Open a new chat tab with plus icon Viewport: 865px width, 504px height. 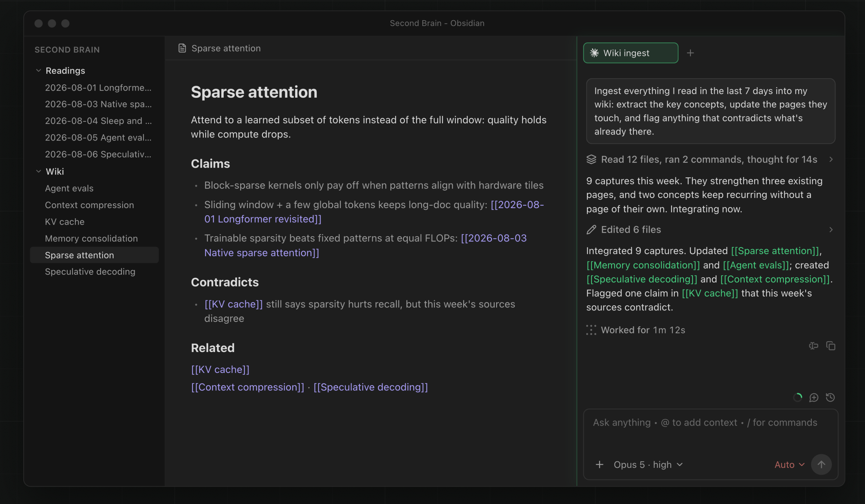(x=690, y=53)
